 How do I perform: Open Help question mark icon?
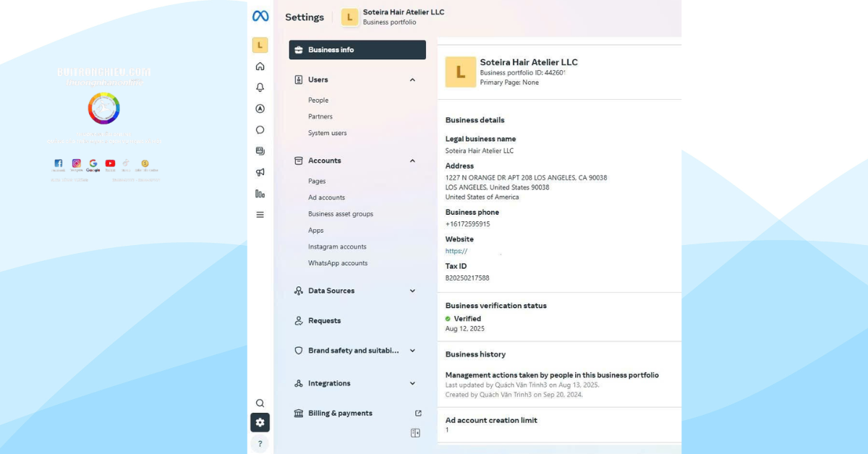260,444
